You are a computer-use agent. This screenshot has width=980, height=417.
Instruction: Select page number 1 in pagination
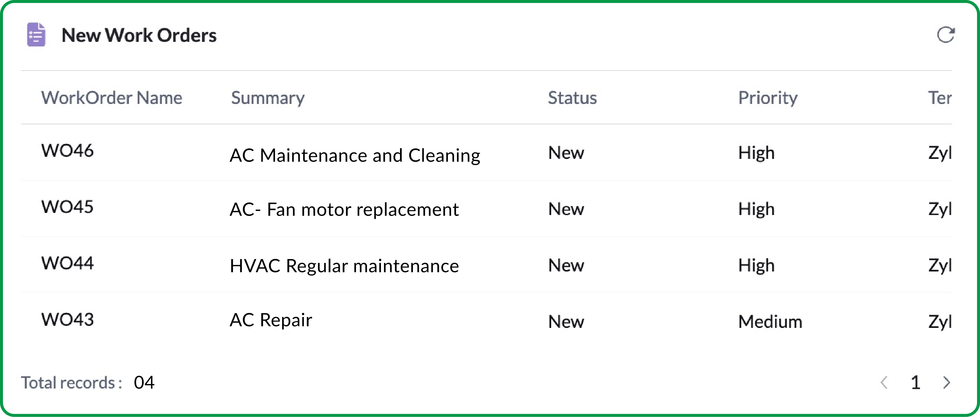click(x=916, y=382)
